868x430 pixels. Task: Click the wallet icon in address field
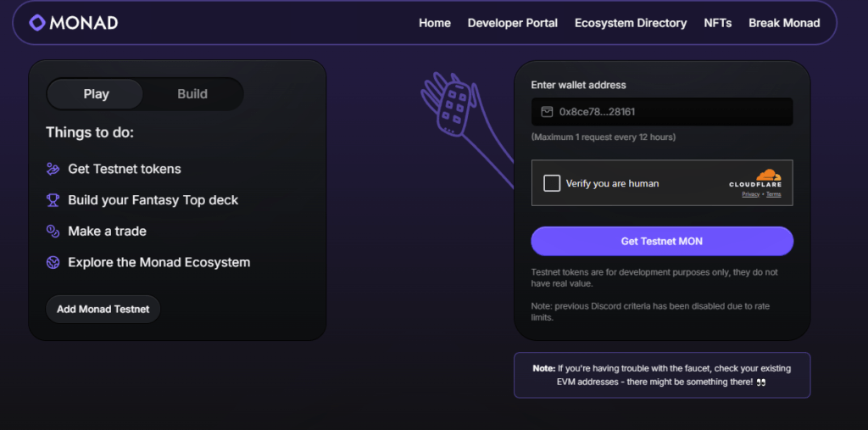point(547,112)
